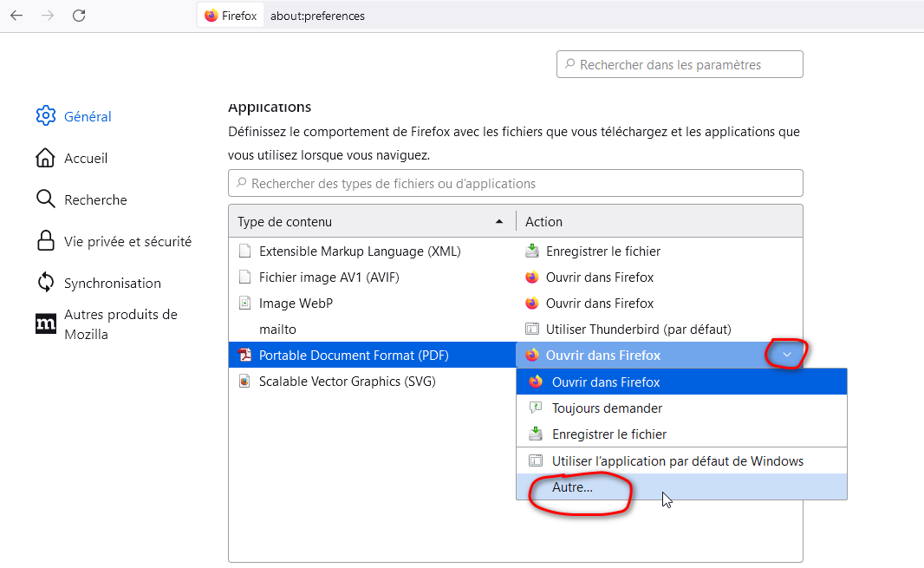
Task: Select the Scalable Vector Graphics (SVG) row
Action: click(x=347, y=381)
